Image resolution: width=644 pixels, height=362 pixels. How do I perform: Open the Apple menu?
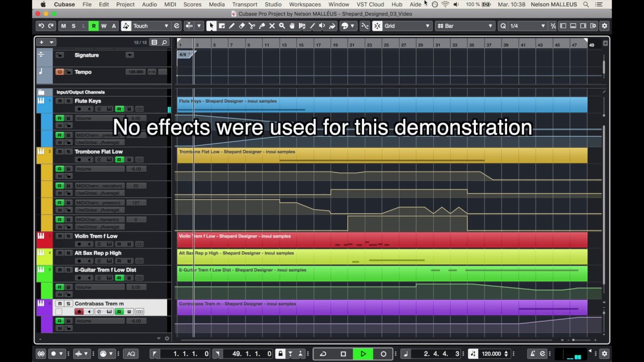(43, 5)
